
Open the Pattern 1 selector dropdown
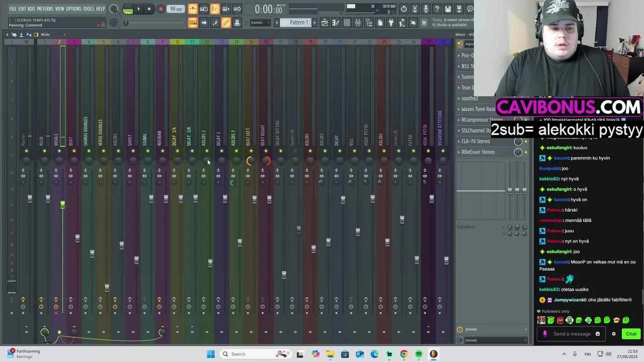pyautogui.click(x=298, y=23)
